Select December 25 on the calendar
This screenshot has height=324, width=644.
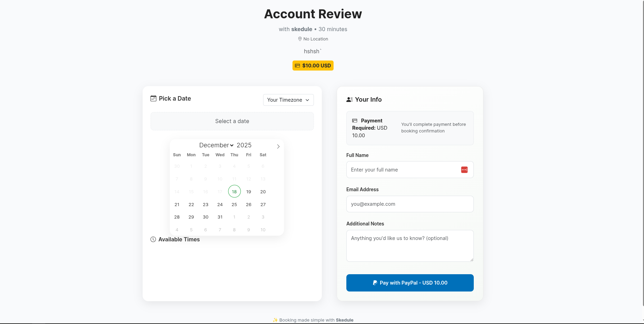[x=234, y=204]
